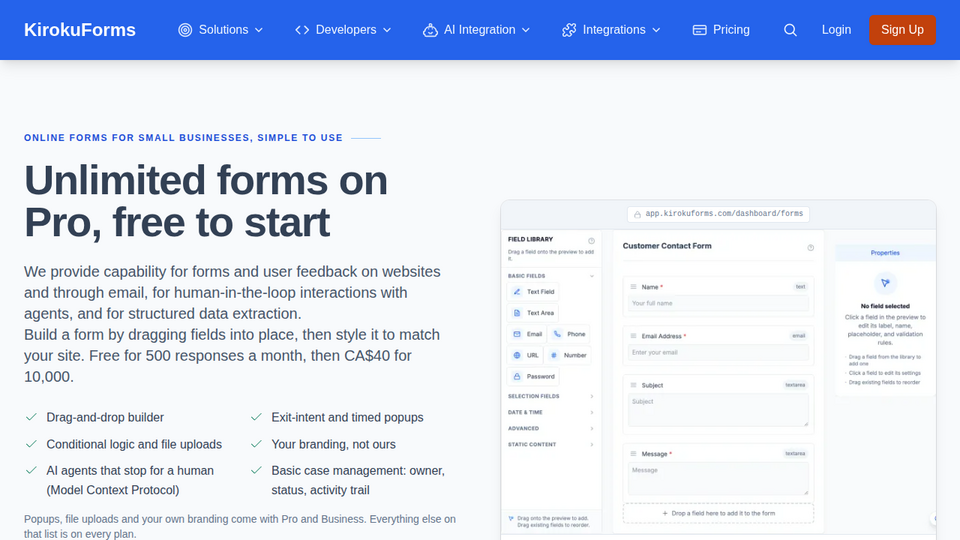960x540 pixels.
Task: Go to the Pricing page
Action: pyautogui.click(x=721, y=30)
